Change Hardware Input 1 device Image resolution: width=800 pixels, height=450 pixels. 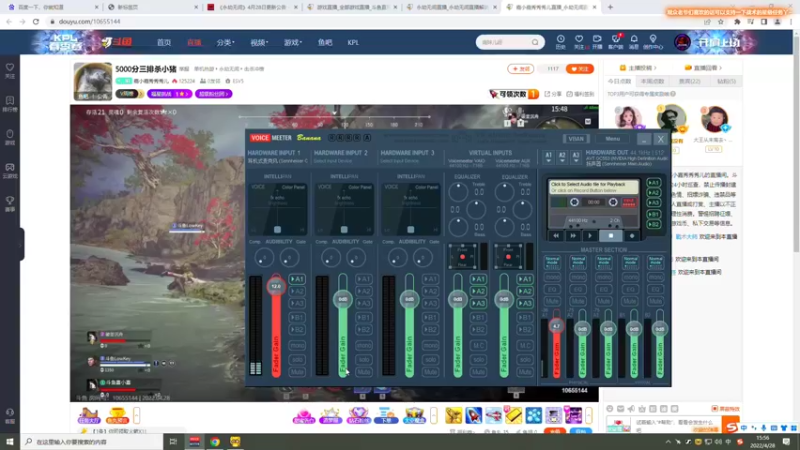pyautogui.click(x=278, y=161)
